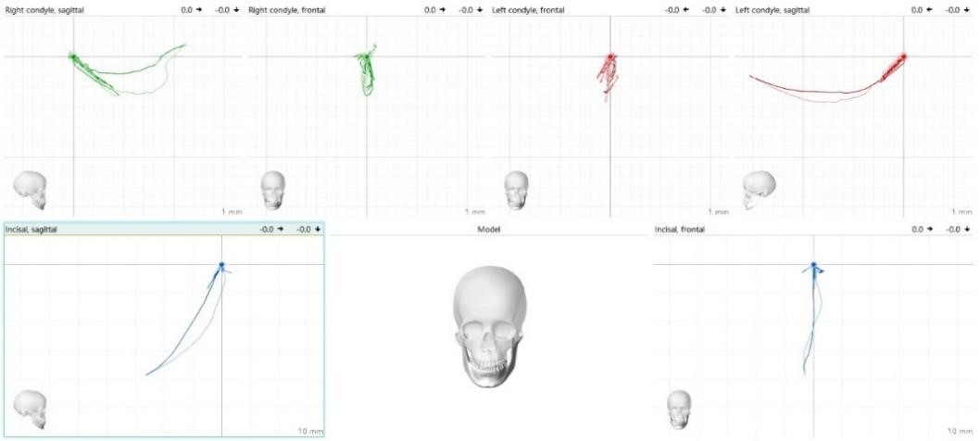Click the 1 mm scale label in Left condyle sagittal panel
The width and height of the screenshot is (980, 441).
(961, 212)
